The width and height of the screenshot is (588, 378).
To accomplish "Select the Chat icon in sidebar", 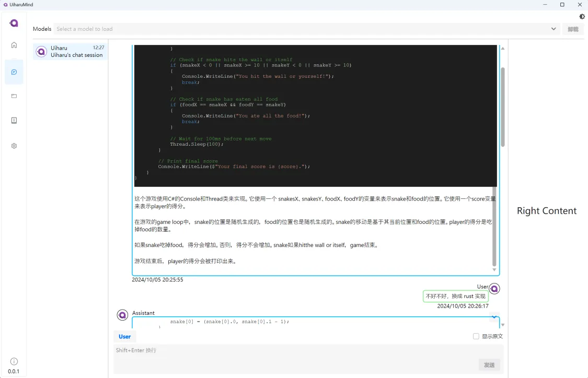I will 14,72.
